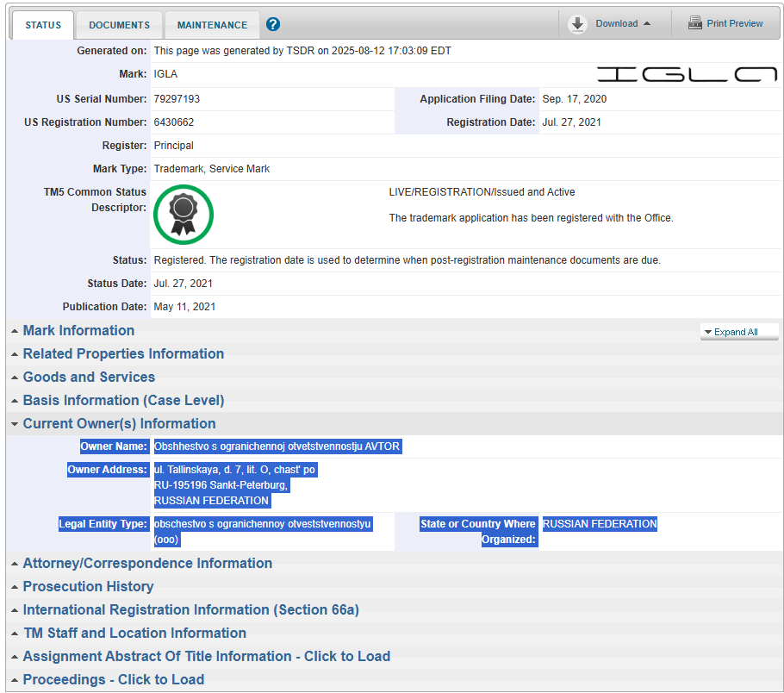The image size is (784, 693).
Task: Expand the Related Properties Information section
Action: [x=123, y=353]
